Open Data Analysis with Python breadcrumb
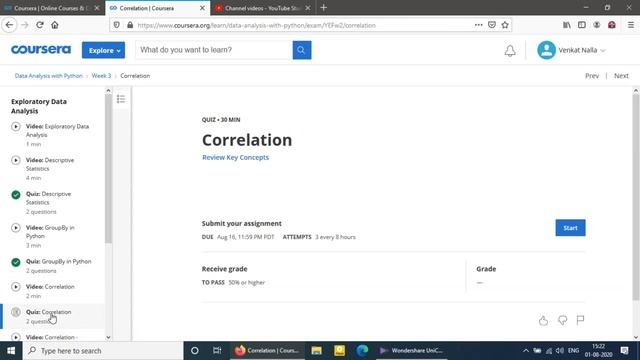 49,76
